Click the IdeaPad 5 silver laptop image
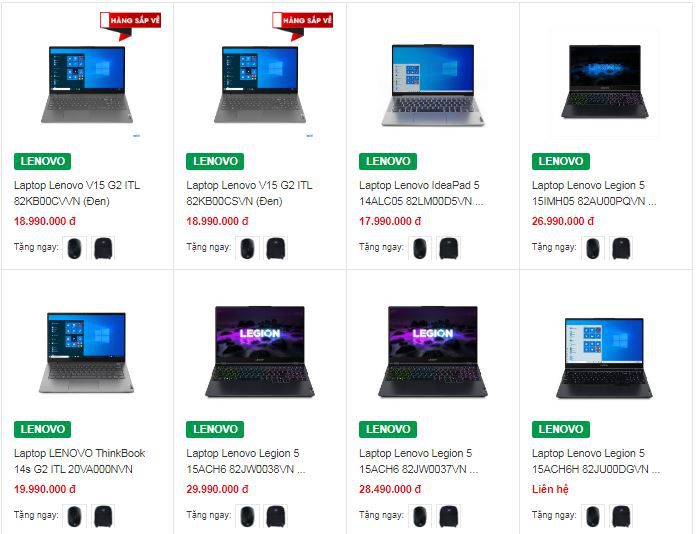The width and height of the screenshot is (696, 534). click(x=433, y=84)
